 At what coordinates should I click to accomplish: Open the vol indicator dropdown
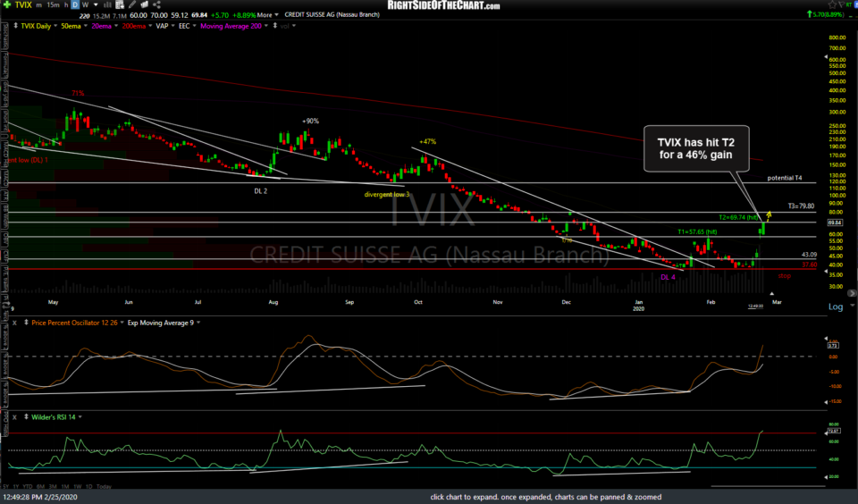294,26
